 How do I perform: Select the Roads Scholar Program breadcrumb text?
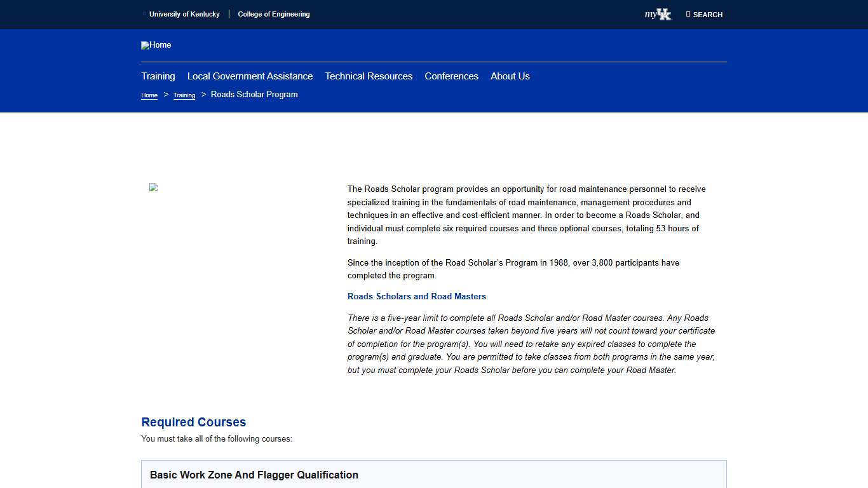click(x=254, y=94)
